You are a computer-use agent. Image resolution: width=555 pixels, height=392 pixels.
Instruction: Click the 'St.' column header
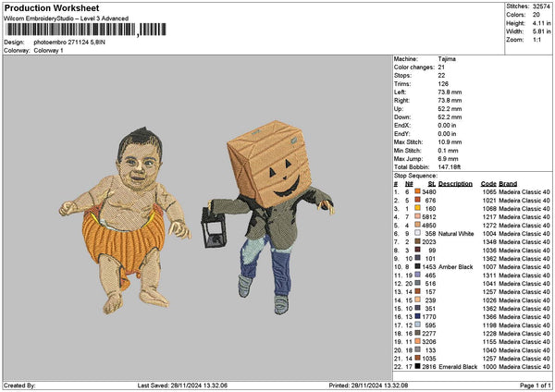tap(431, 184)
